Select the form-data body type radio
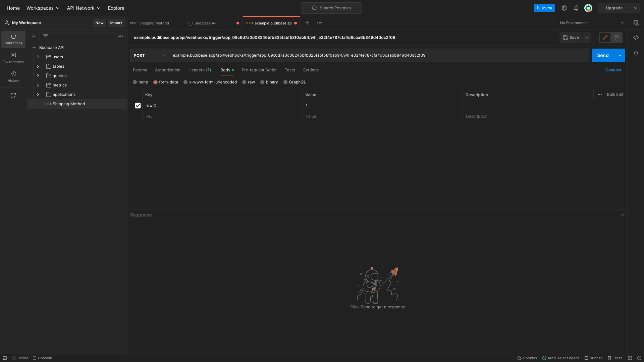 (155, 82)
